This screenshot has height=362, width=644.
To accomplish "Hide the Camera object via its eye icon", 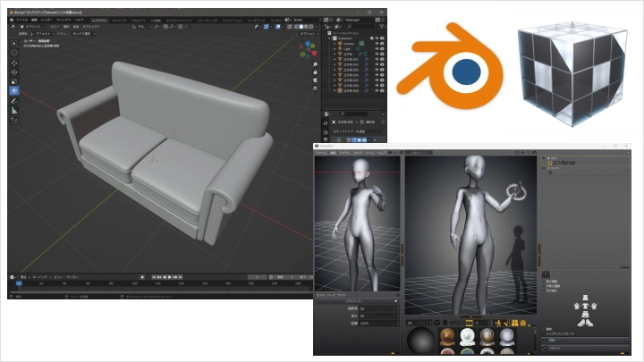I will click(x=377, y=44).
